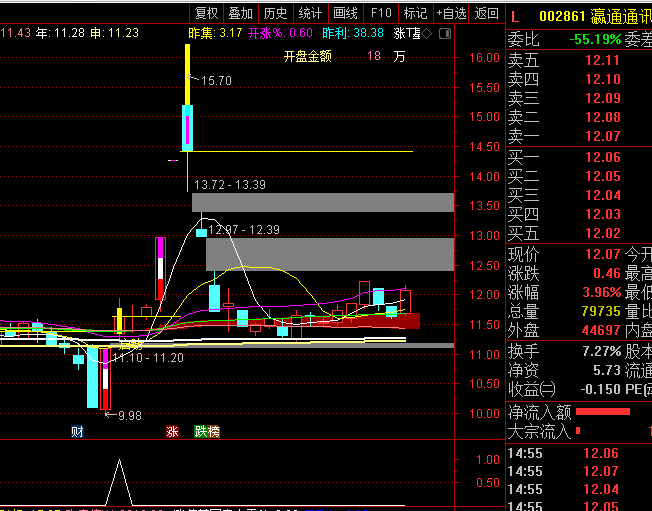
Task: Select the 买二 price 12.05
Action: (603, 176)
